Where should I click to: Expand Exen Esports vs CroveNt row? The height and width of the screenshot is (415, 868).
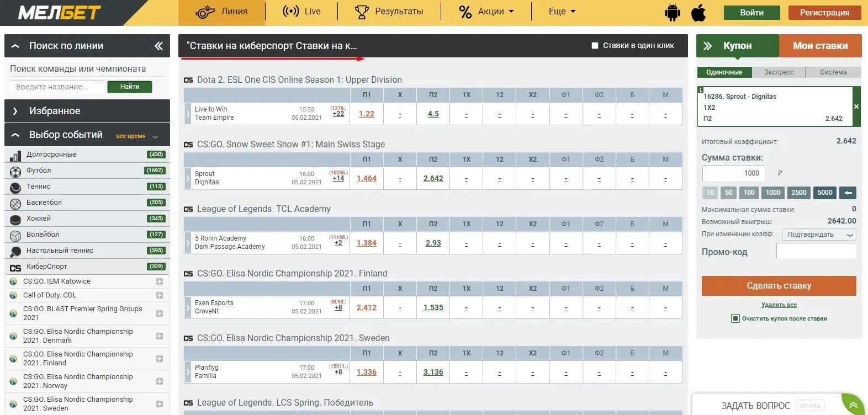coord(188,307)
